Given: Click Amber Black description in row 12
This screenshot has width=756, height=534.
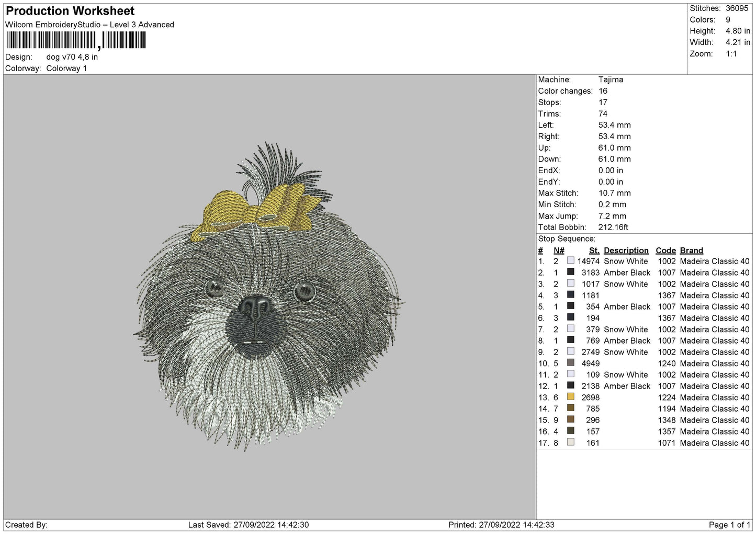Looking at the screenshot, I should 627,386.
